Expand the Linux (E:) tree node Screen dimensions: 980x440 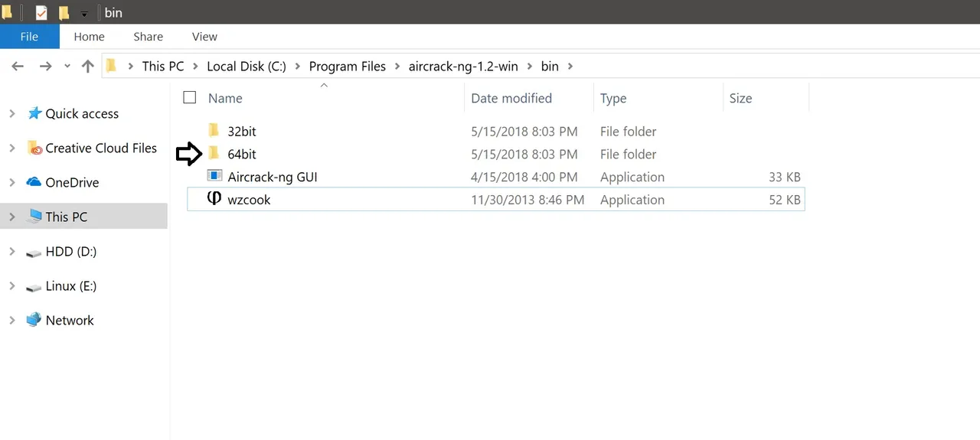11,286
